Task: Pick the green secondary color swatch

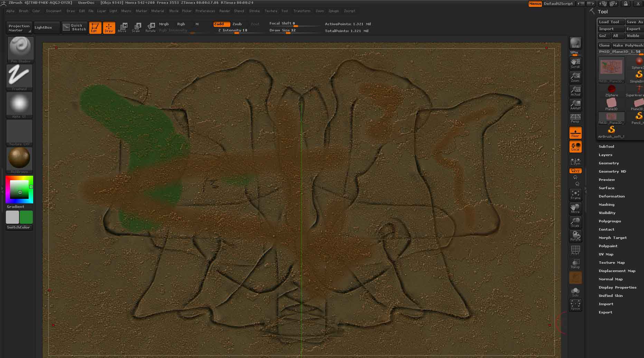Action: point(26,217)
